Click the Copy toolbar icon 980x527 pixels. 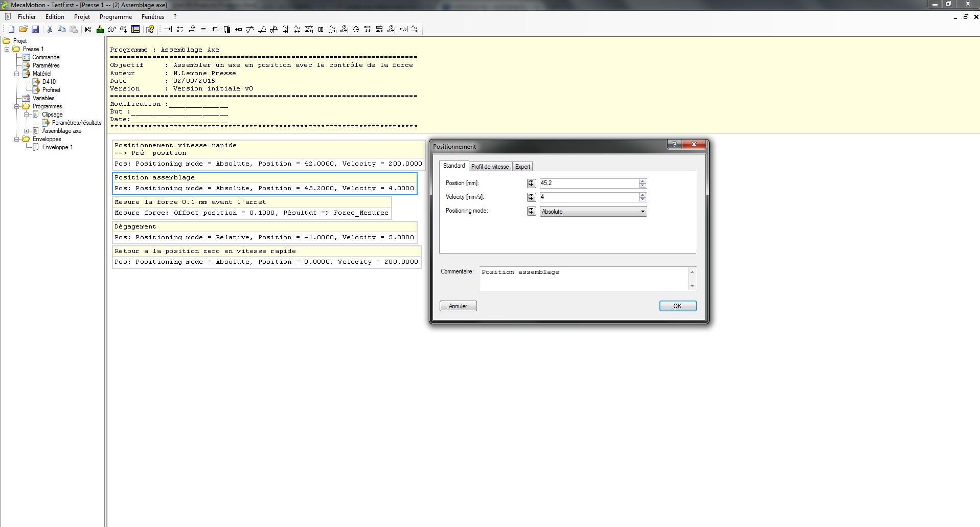tap(61, 29)
